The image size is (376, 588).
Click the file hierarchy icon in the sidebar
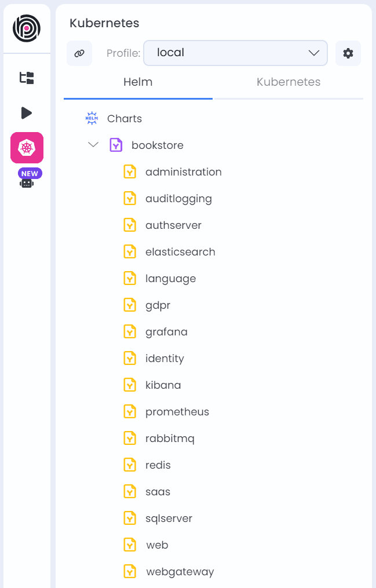[27, 77]
